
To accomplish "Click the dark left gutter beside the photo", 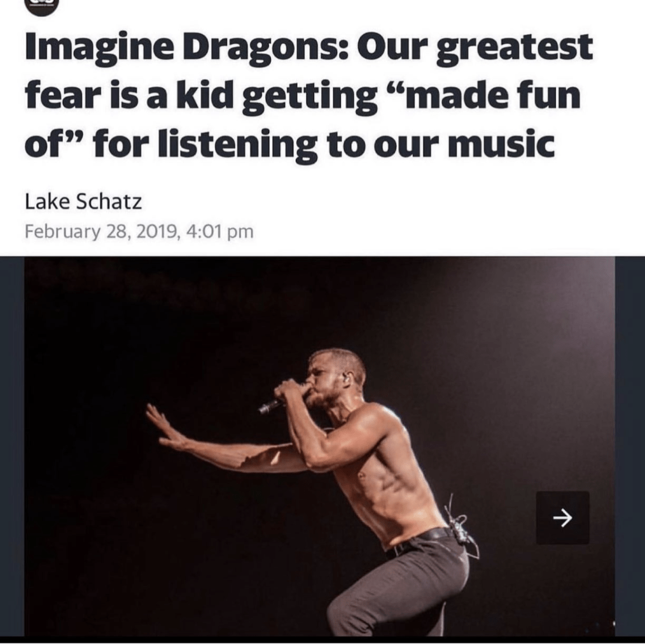I will tap(12, 446).
